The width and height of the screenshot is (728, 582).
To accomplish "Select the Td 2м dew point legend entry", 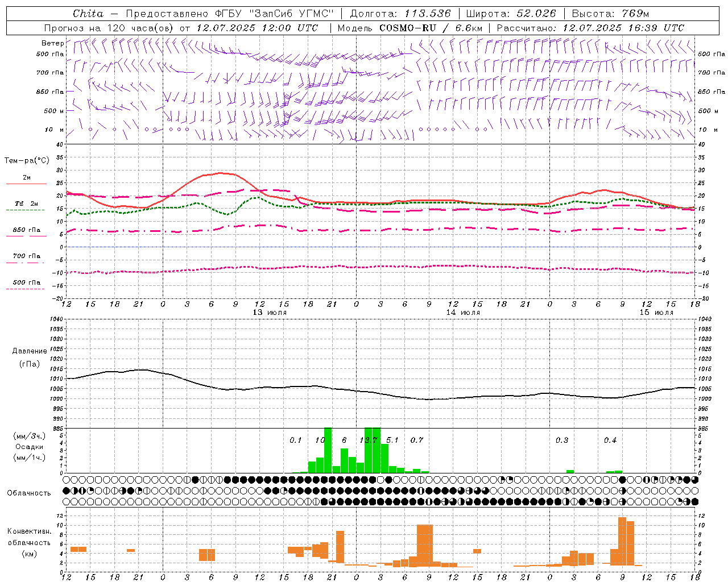I will 27,203.
